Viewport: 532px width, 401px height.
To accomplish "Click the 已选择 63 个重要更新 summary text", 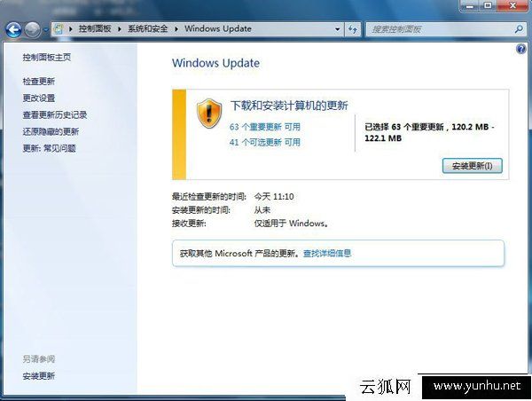I will coord(429,132).
